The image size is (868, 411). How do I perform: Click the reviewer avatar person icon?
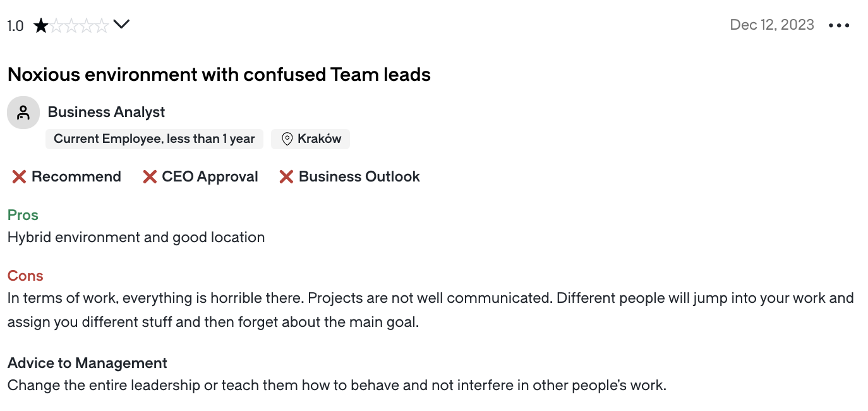tap(23, 113)
